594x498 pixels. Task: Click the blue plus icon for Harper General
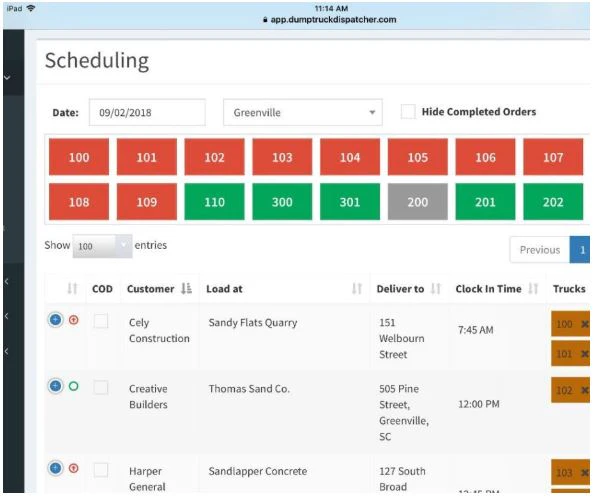click(x=55, y=468)
